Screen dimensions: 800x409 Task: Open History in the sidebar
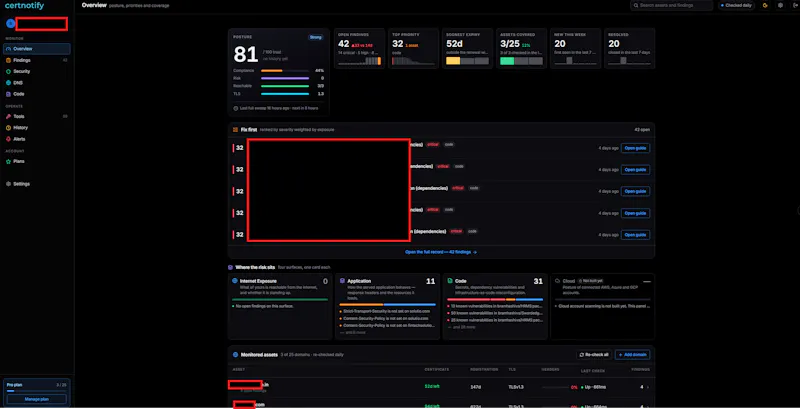point(37,127)
